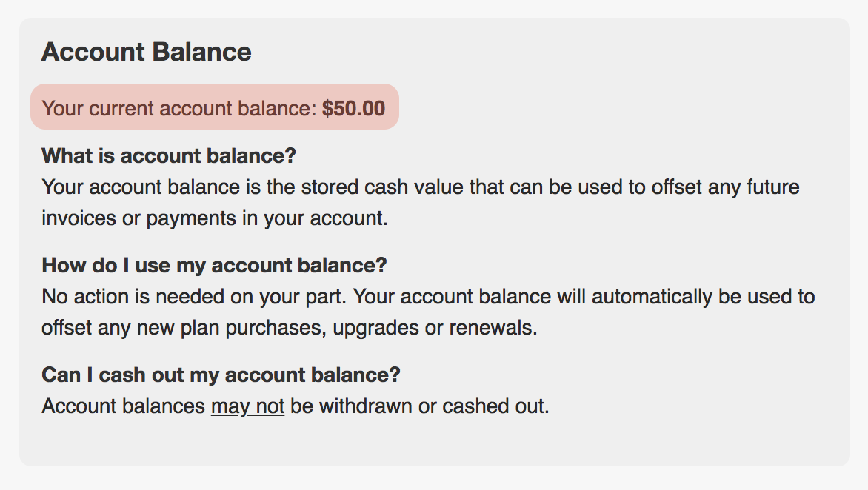Click the pink current account balance banner

[x=215, y=107]
